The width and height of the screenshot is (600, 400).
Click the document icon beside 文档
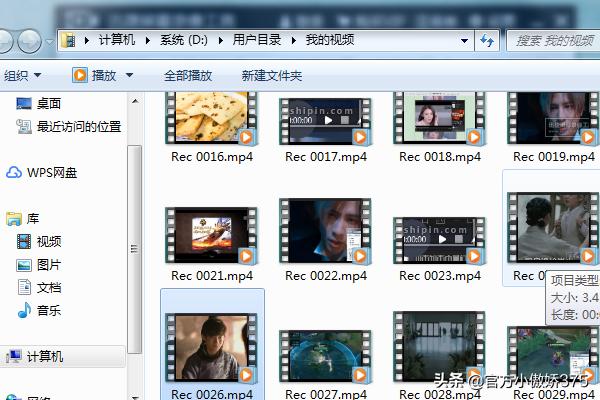(24, 287)
